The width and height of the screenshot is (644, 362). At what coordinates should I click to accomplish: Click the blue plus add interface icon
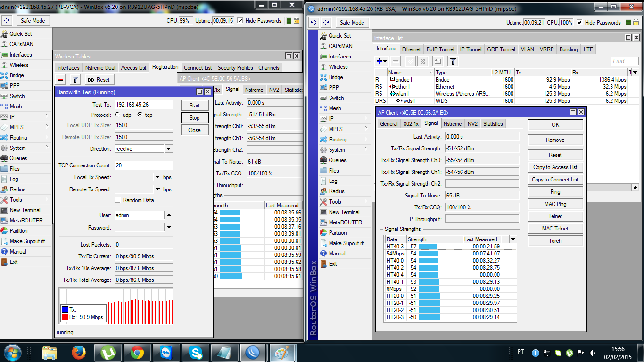[x=380, y=61]
